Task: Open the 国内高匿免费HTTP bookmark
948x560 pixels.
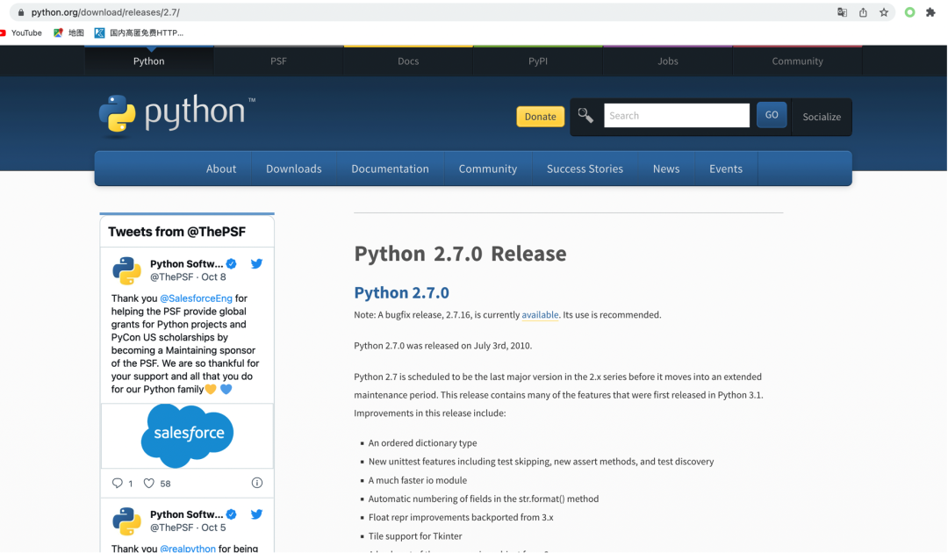Action: pos(139,32)
